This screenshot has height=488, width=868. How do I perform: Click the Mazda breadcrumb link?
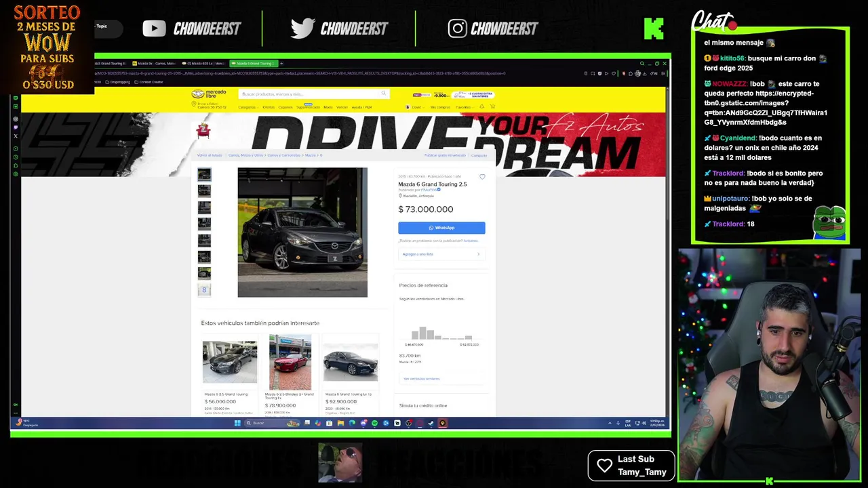tap(310, 155)
